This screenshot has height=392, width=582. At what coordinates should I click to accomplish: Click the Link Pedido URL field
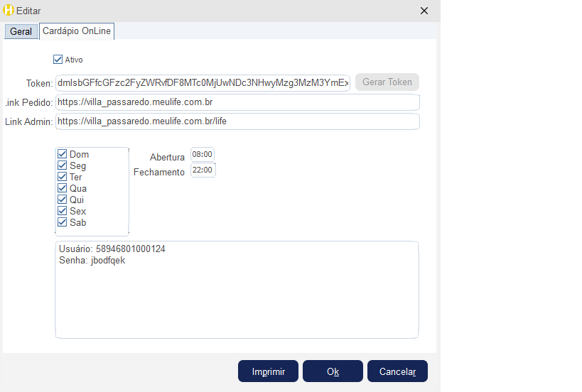tap(237, 102)
